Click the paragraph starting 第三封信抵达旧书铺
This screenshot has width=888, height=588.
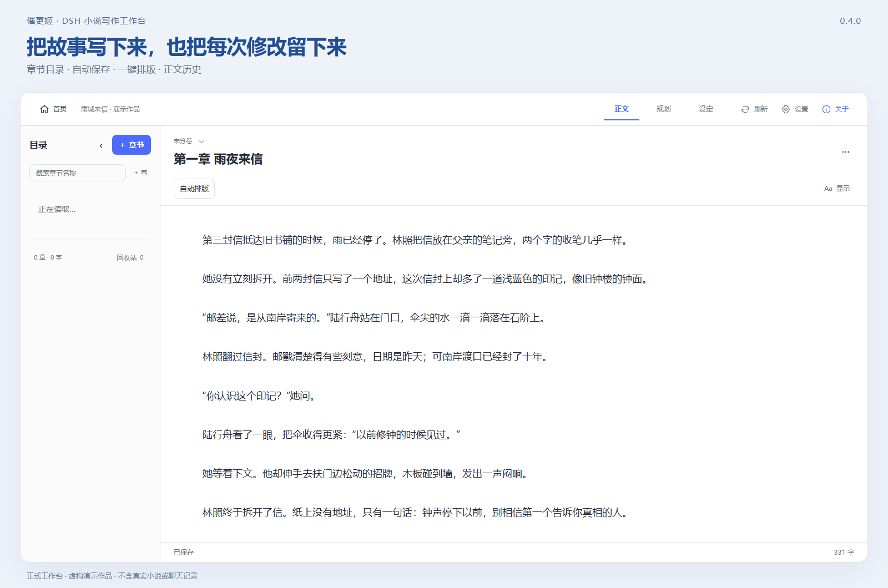(x=416, y=240)
